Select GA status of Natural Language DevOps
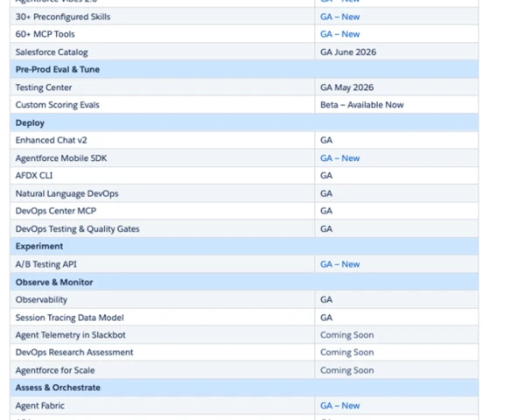The height and width of the screenshot is (420, 525). [x=396, y=193]
